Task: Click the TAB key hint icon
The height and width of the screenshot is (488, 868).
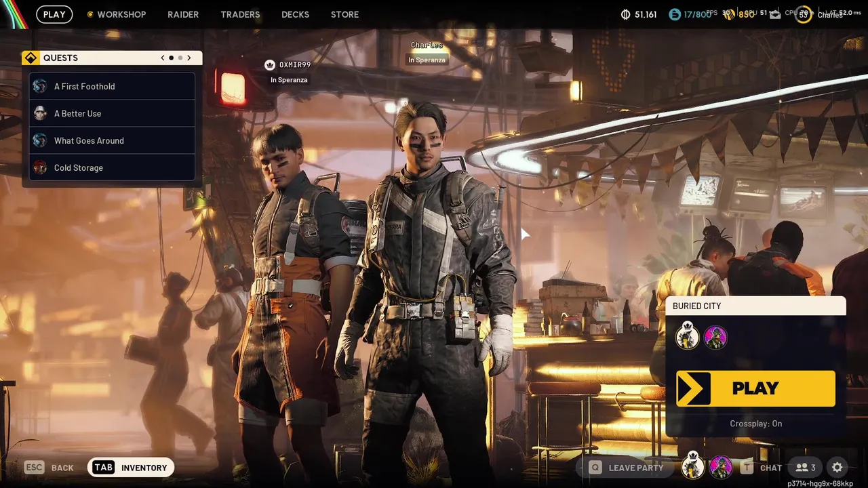Action: pos(103,468)
